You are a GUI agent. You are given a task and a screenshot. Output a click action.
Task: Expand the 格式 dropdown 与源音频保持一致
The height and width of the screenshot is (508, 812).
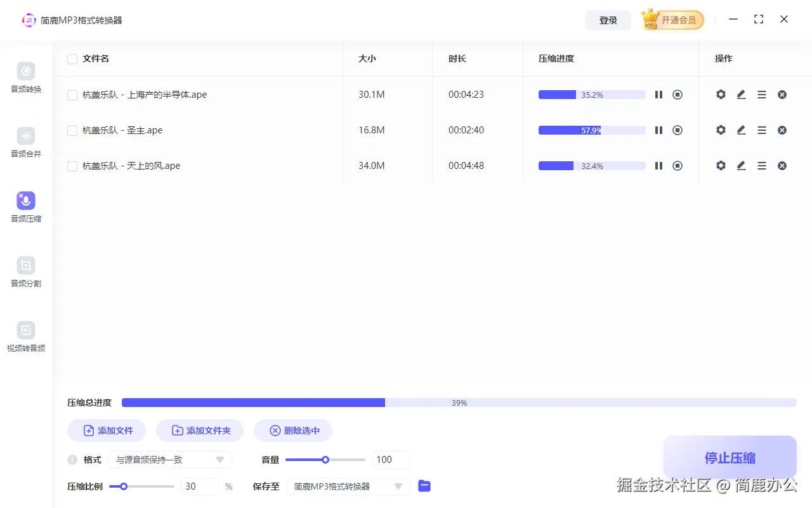click(170, 460)
